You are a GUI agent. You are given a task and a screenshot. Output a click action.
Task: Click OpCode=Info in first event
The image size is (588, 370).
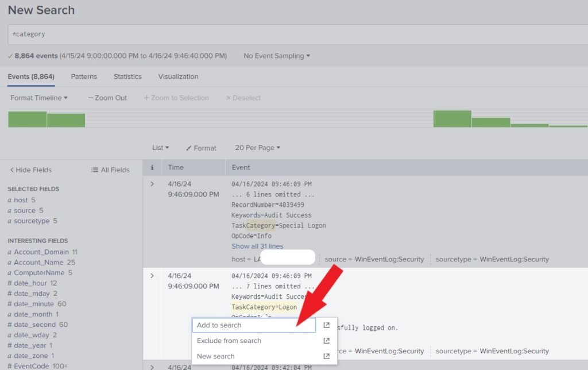coord(252,236)
